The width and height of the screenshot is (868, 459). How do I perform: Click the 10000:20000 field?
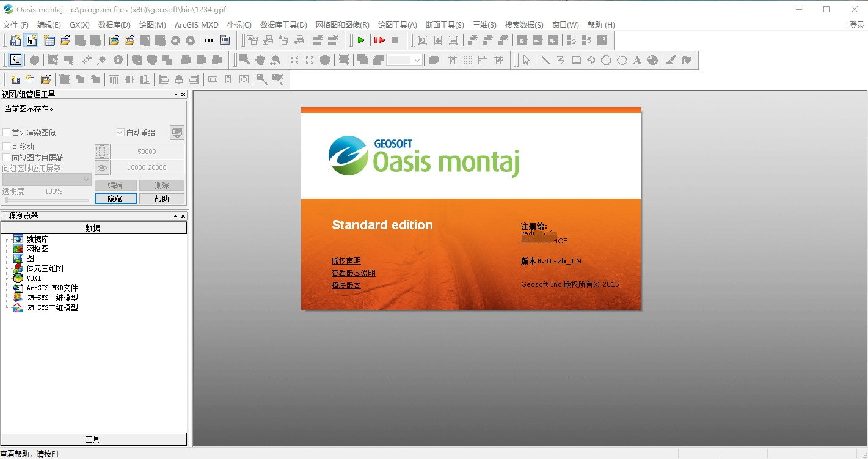pyautogui.click(x=147, y=167)
